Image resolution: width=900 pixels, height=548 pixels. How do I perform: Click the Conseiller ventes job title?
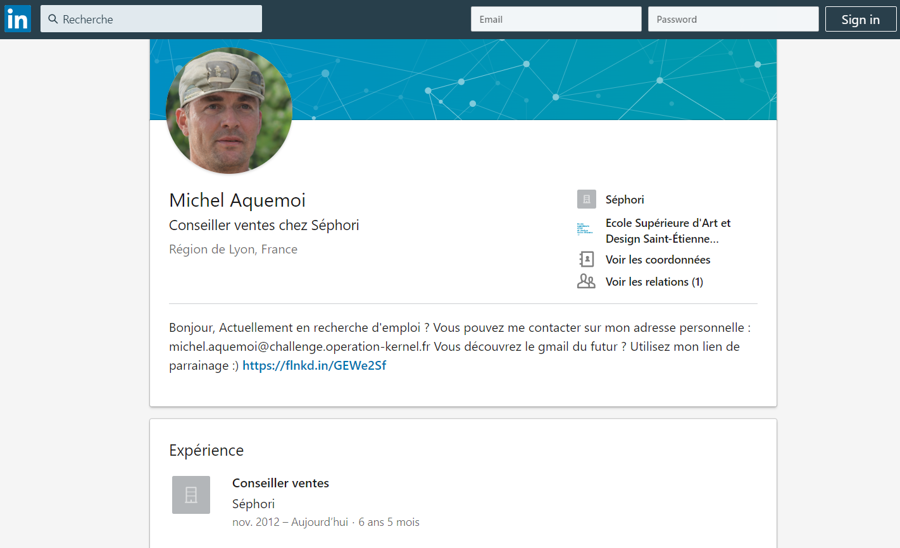click(281, 483)
